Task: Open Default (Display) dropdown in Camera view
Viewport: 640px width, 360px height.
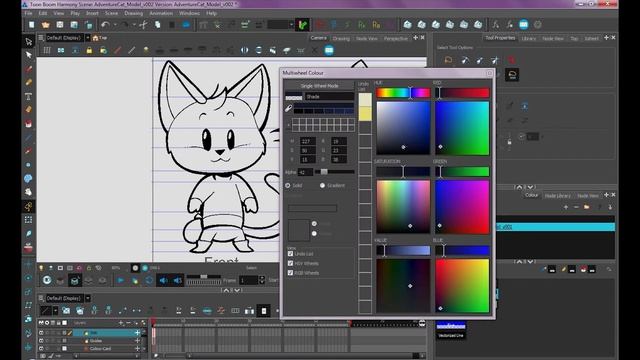Action: [87, 38]
